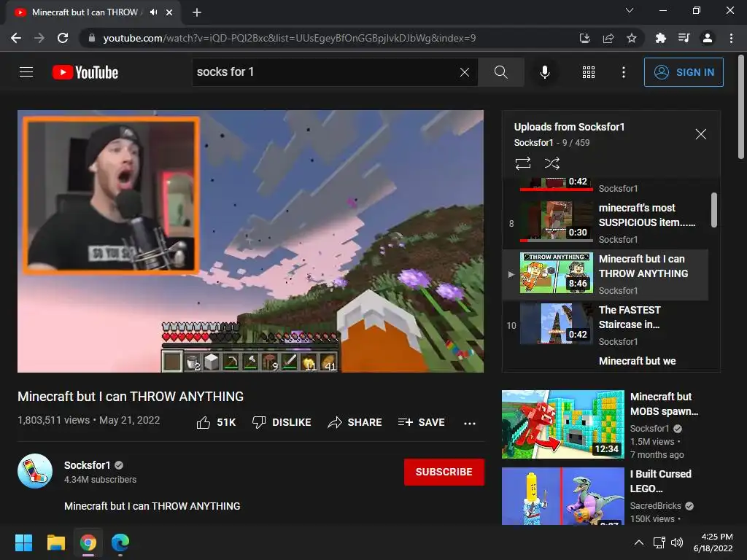Play 'minecraft's most SUSPICIOUS item' playlist video
This screenshot has height=560, width=747.
pyautogui.click(x=606, y=223)
